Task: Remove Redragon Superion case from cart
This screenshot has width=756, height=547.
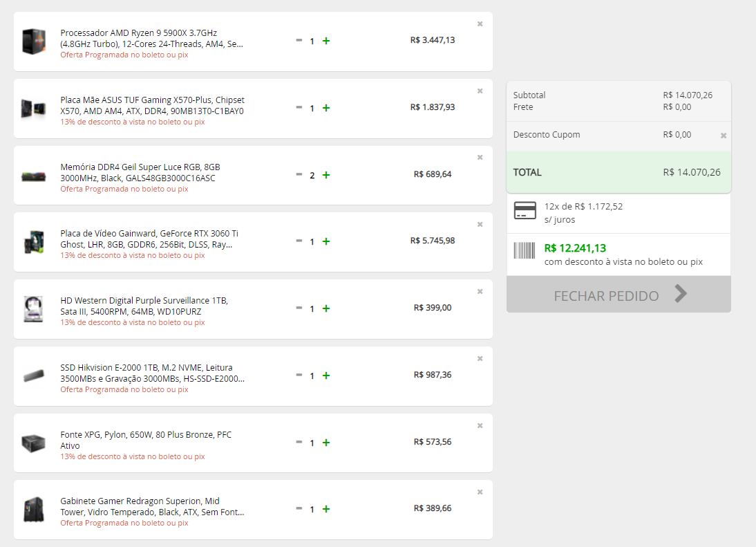Action: pos(480,492)
